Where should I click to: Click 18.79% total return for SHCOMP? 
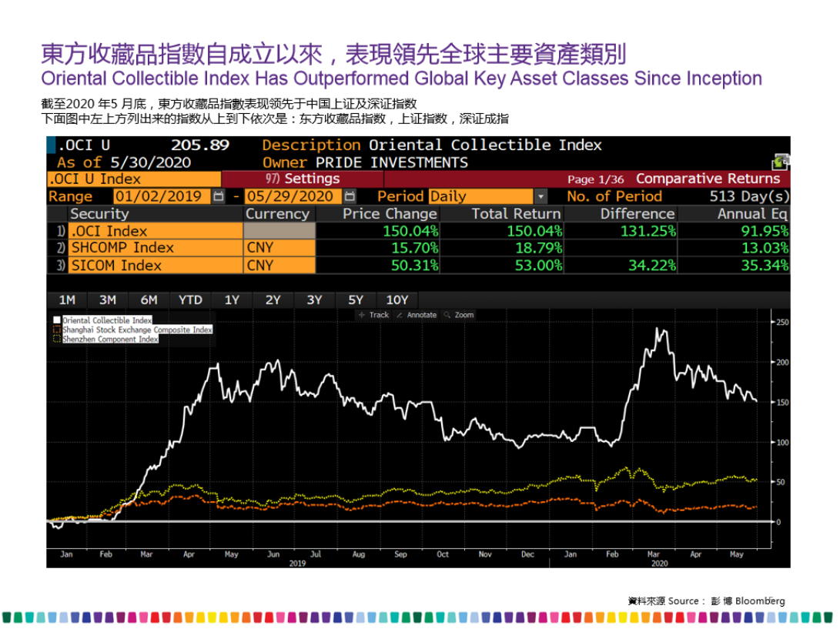pos(538,248)
